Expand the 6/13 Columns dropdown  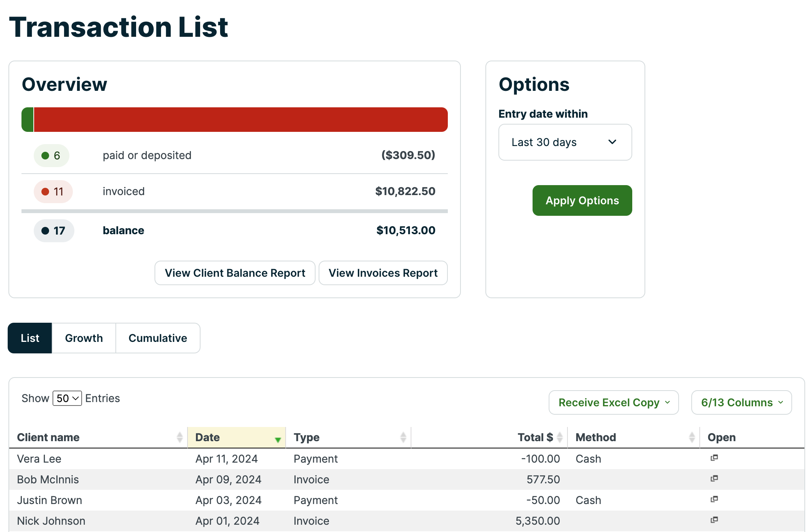click(741, 402)
